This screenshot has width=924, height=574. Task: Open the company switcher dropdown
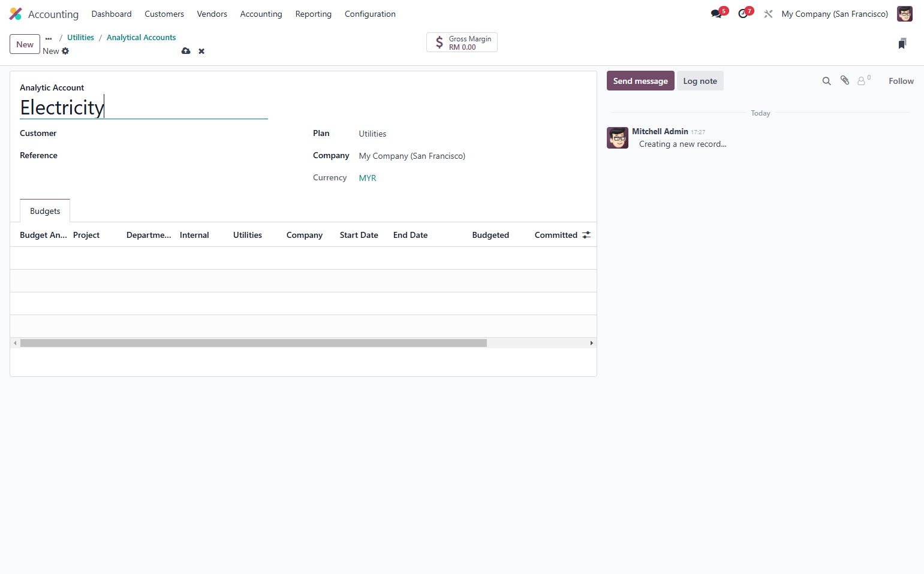pyautogui.click(x=834, y=14)
